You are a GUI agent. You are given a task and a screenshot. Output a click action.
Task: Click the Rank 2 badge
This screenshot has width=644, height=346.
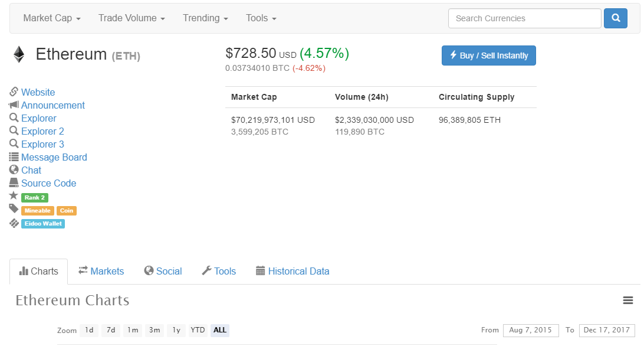(35, 197)
